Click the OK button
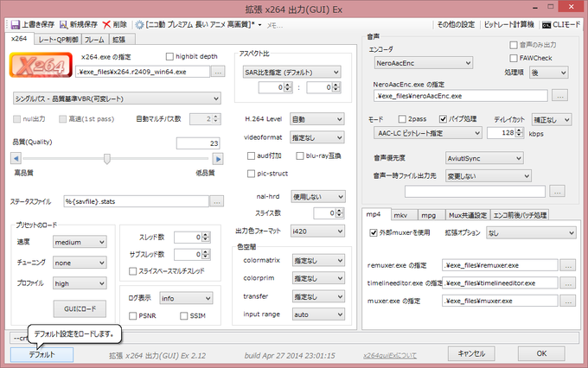Viewport: 588px width, 368px height. pos(541,353)
